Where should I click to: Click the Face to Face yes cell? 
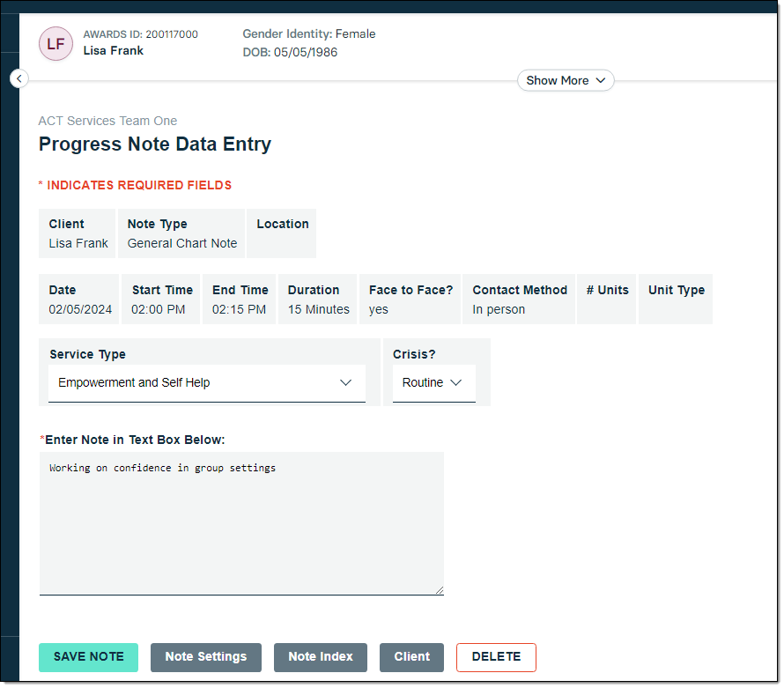pyautogui.click(x=379, y=309)
